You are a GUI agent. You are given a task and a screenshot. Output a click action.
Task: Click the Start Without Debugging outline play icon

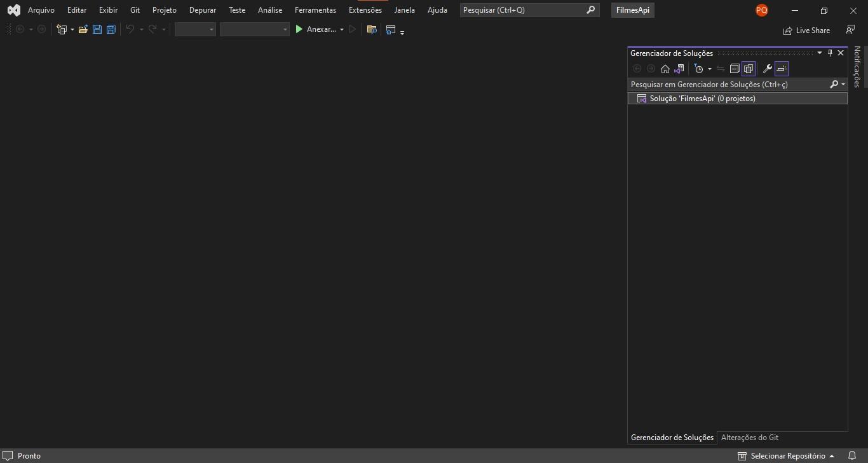click(x=353, y=29)
